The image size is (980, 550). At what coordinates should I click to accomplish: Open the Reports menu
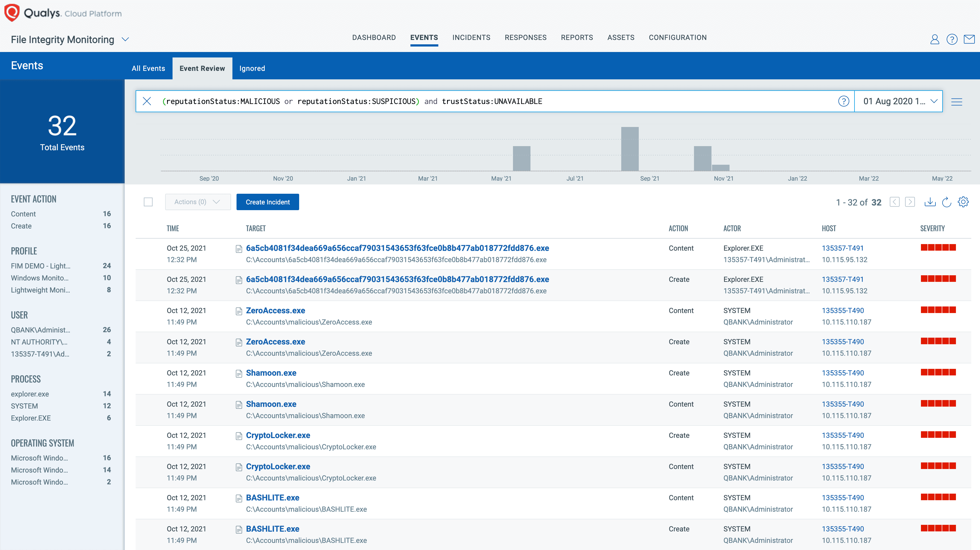(x=577, y=37)
